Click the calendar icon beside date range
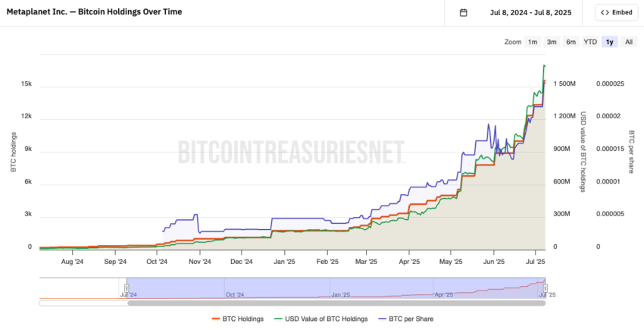The image size is (644, 330). click(463, 12)
